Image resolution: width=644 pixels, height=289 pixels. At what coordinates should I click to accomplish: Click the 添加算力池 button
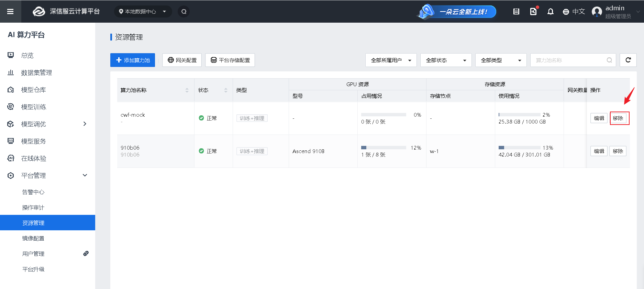tap(133, 60)
